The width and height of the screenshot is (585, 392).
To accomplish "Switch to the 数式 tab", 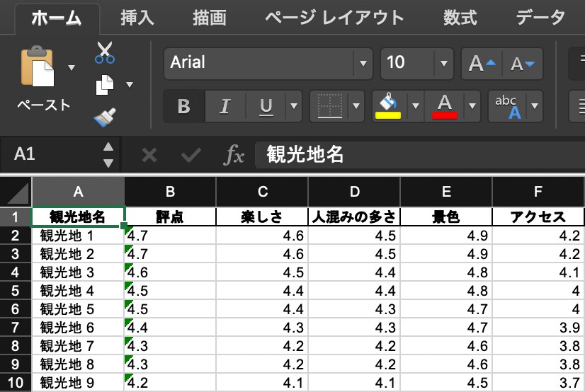I will click(x=460, y=18).
